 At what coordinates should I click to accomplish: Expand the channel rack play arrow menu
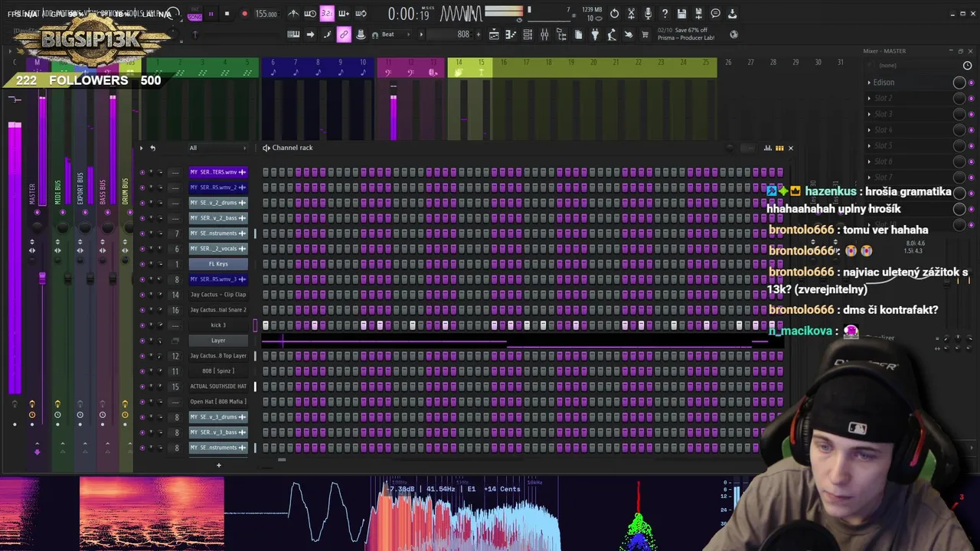(x=141, y=148)
